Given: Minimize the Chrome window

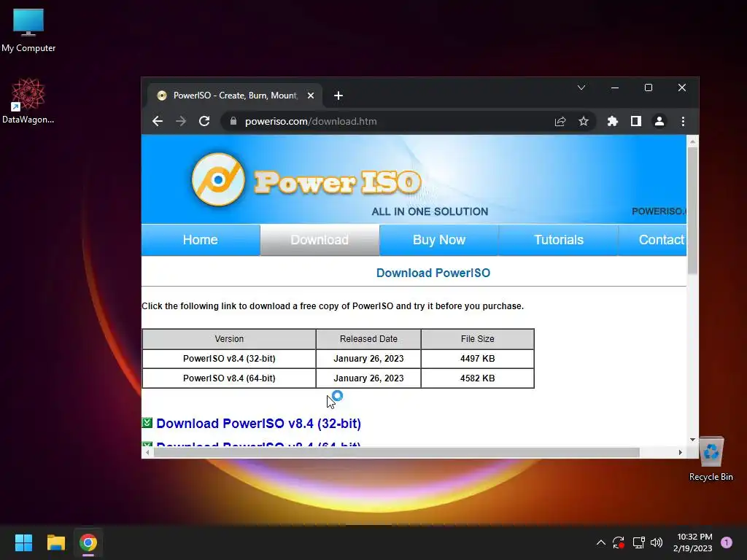Looking at the screenshot, I should click(615, 87).
